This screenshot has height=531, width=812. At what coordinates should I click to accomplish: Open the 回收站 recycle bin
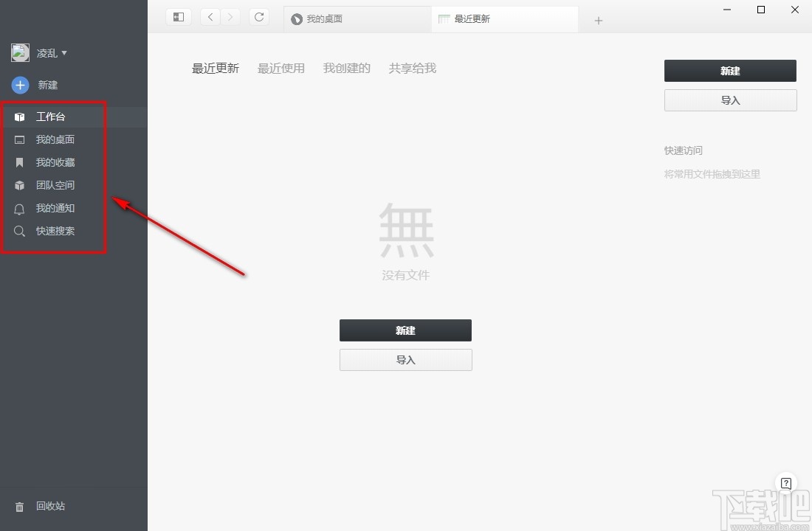49,506
